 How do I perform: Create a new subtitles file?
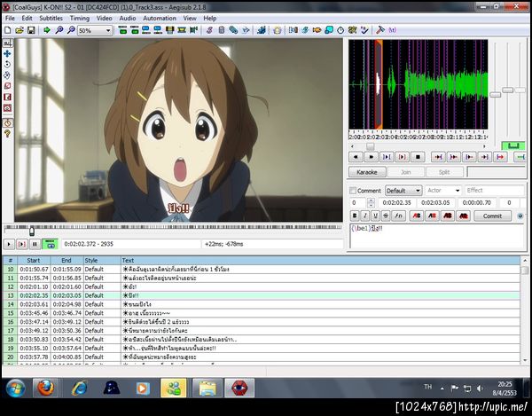7,30
